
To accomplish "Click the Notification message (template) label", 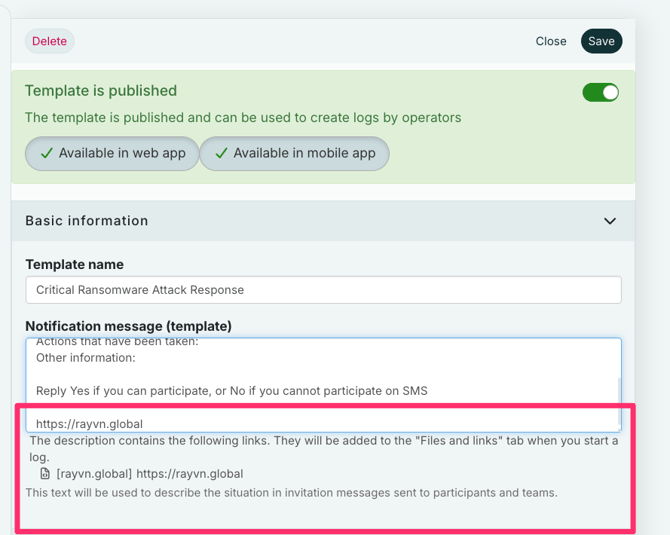I will (128, 326).
